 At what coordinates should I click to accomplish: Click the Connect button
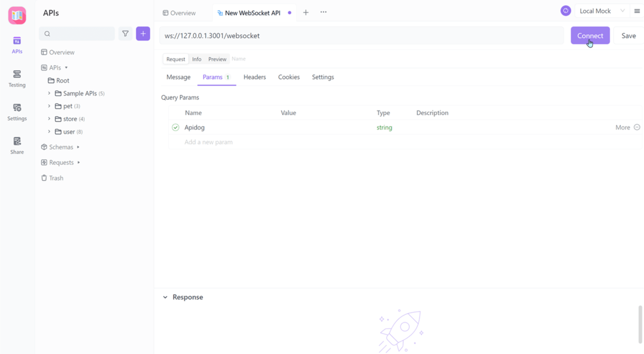pos(590,35)
